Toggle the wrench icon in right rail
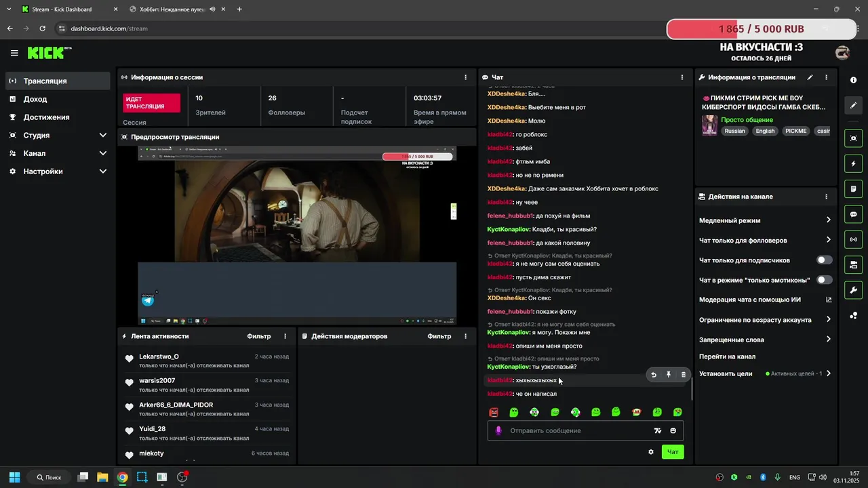 (853, 290)
